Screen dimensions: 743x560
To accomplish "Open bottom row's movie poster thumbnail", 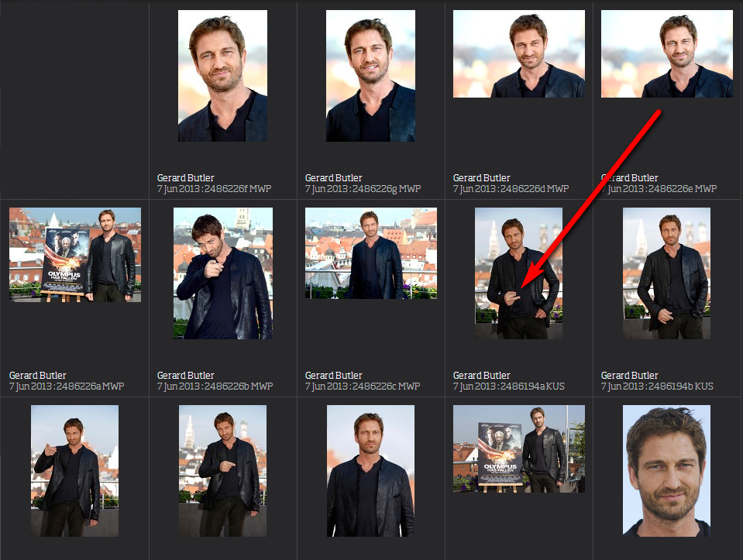I will [x=518, y=448].
